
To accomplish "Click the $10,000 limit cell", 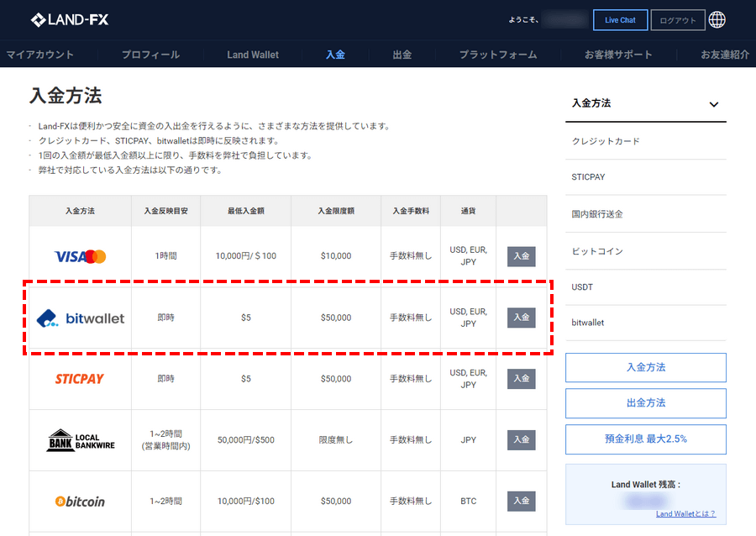I will coord(336,256).
